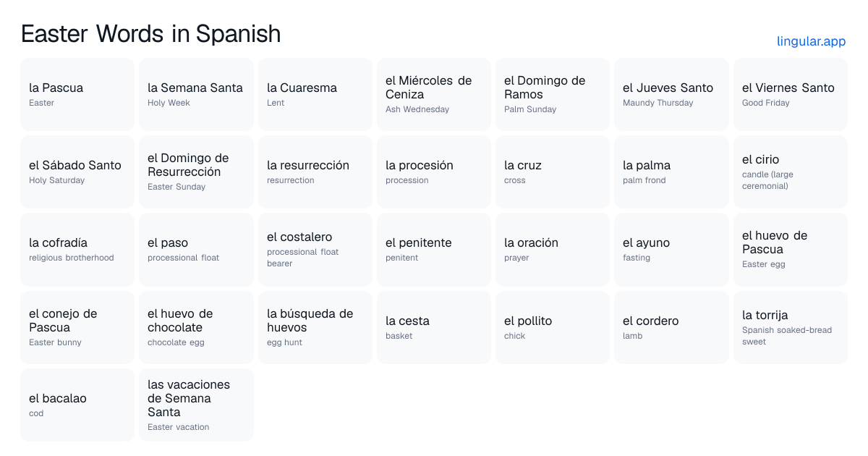
Task: Choose the 'el Miércoles de Ceniza' card
Action: tap(434, 94)
